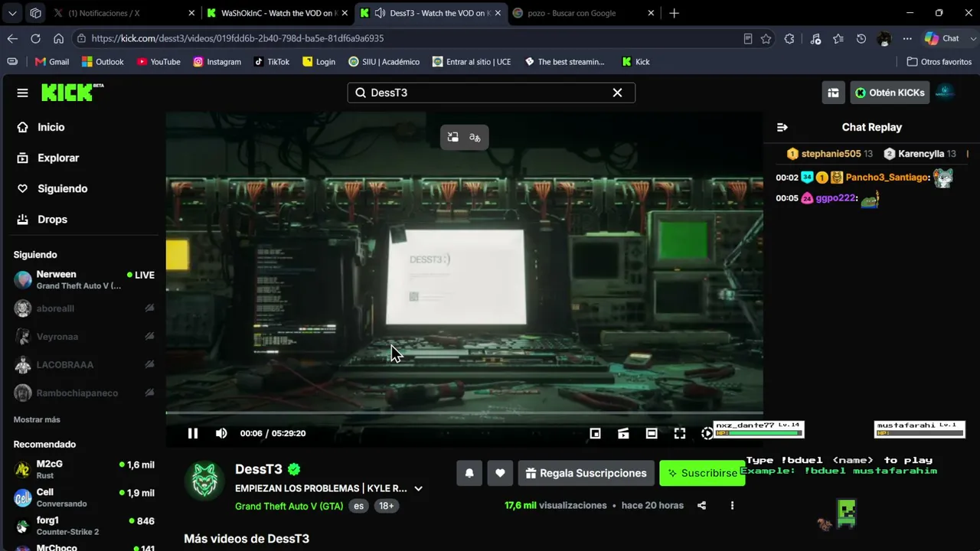Image resolution: width=980 pixels, height=551 pixels.
Task: Open Siguiendo in the sidebar
Action: point(62,188)
